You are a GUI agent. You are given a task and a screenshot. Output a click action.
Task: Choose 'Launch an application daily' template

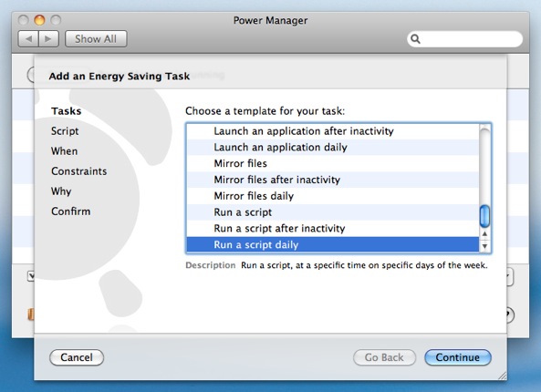pyautogui.click(x=333, y=147)
